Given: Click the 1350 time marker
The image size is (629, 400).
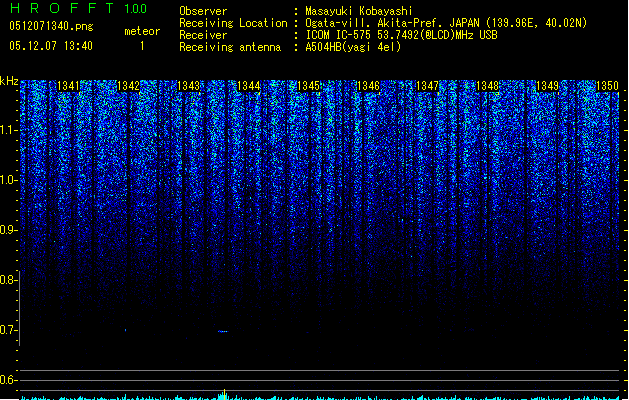Looking at the screenshot, I should tap(607, 86).
